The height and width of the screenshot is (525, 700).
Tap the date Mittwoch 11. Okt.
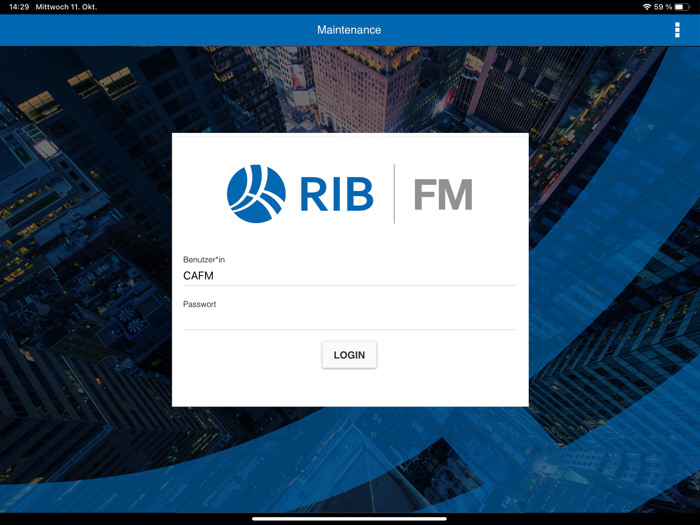click(x=66, y=7)
